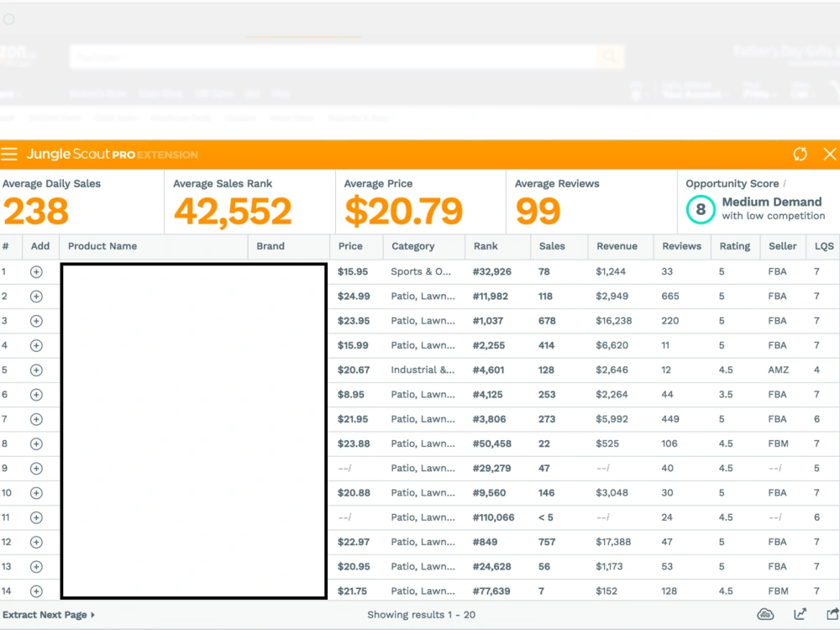Click Average Reviews value 99
This screenshot has height=630, width=840.
click(538, 211)
